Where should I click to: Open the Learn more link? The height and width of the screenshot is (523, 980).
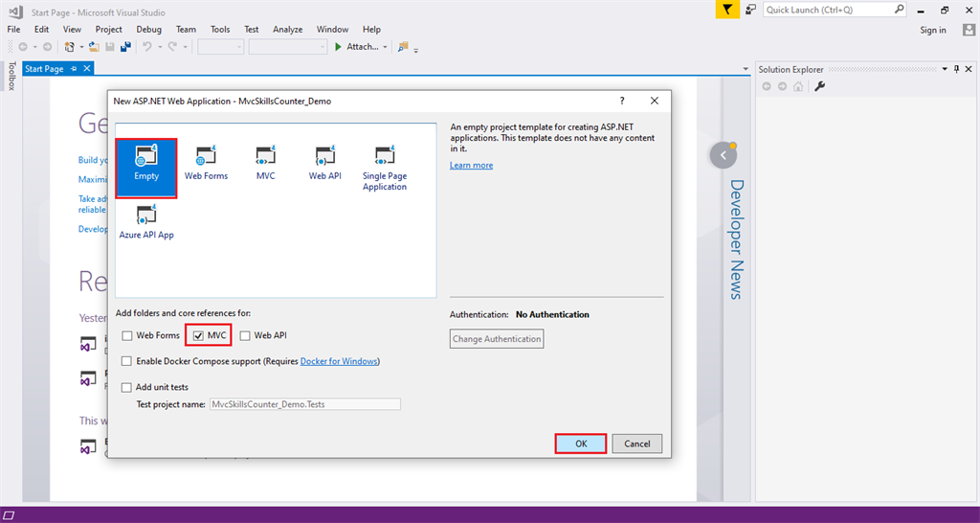coord(471,165)
